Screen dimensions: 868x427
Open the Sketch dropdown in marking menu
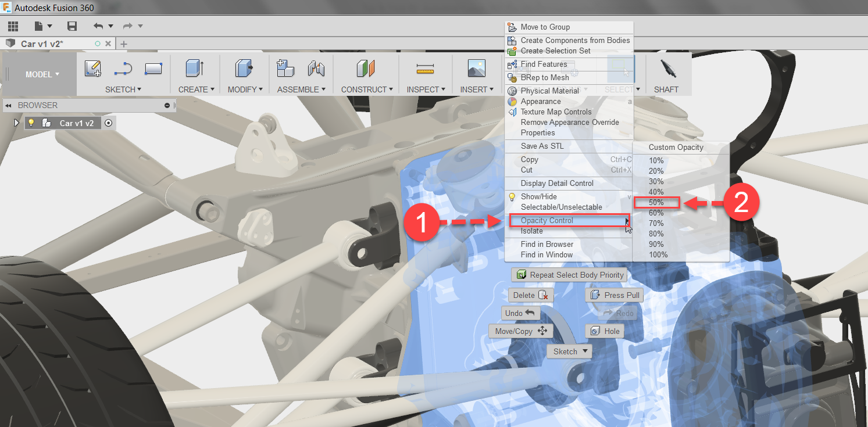(569, 351)
